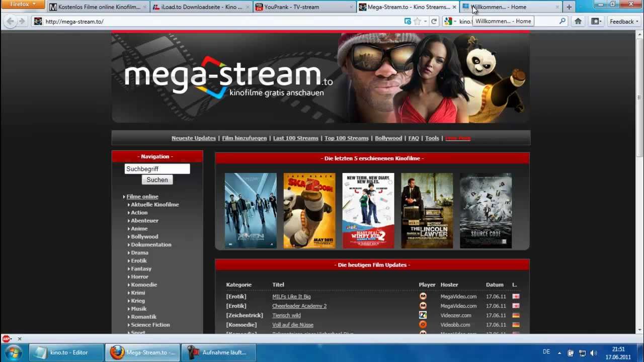Open the Film hinzufuegen link
Screen dimensions: 644x362
(245, 138)
